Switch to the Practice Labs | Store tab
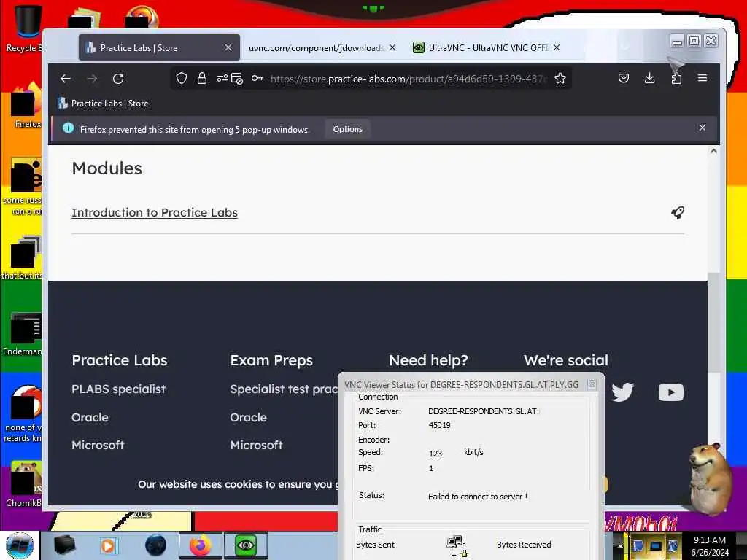 pyautogui.click(x=159, y=47)
